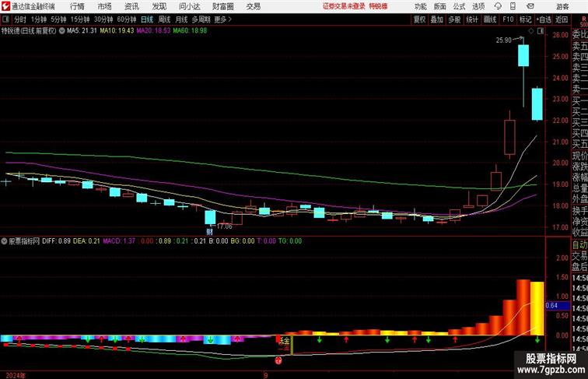This screenshot has width=588, height=379.
Task: Click the 17.06 low price label
Action: pos(224,226)
